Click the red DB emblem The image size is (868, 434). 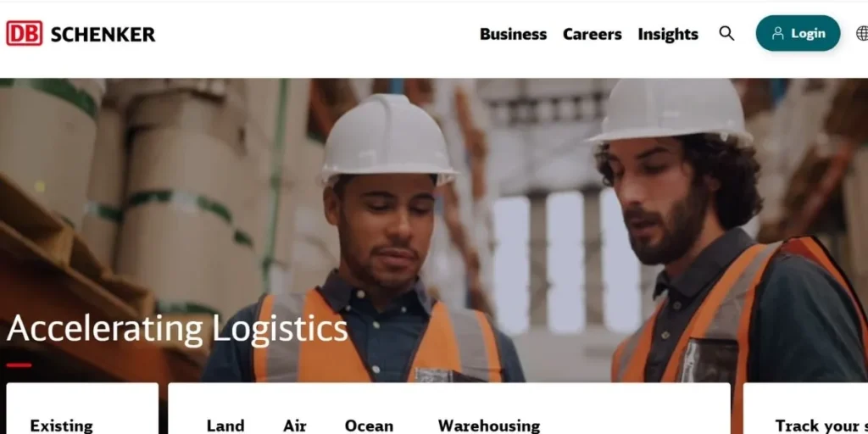click(x=24, y=34)
